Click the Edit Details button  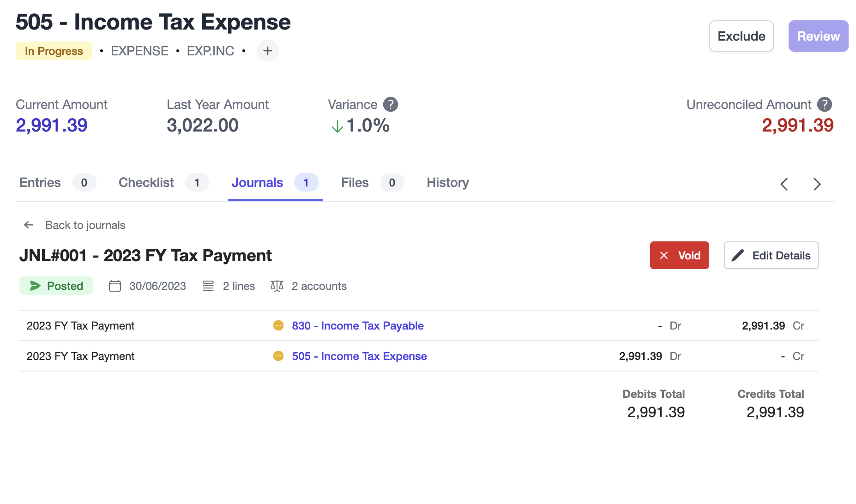pos(771,255)
